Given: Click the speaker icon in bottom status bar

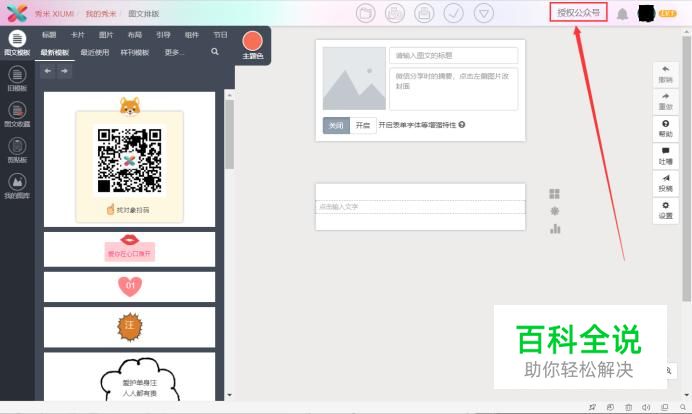Looking at the screenshot, I should pos(646,407).
